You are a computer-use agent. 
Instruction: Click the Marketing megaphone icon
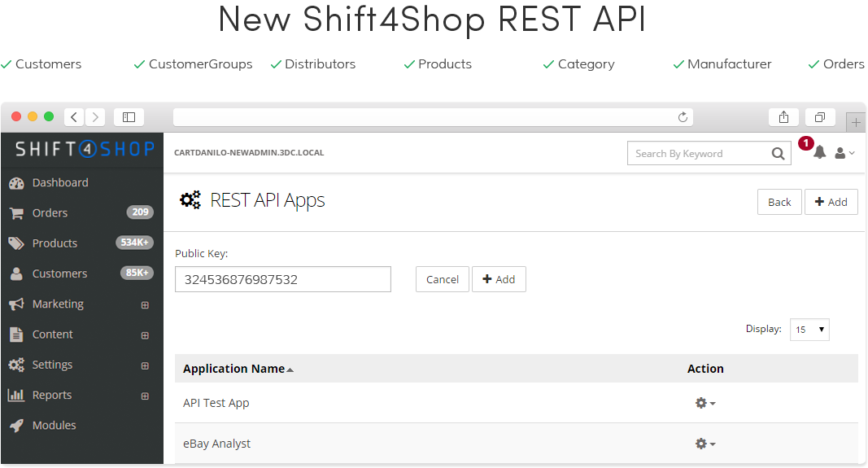point(16,304)
